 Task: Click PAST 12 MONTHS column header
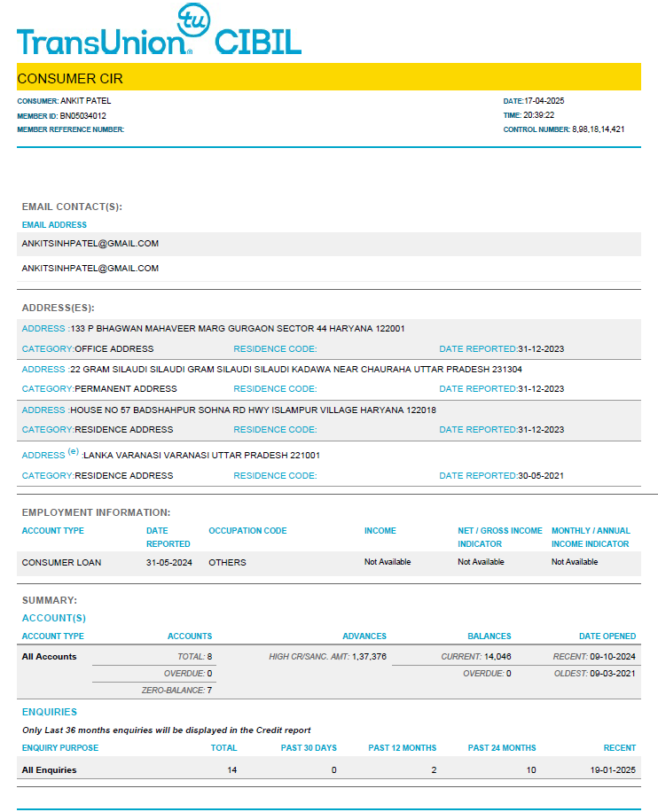[402, 748]
